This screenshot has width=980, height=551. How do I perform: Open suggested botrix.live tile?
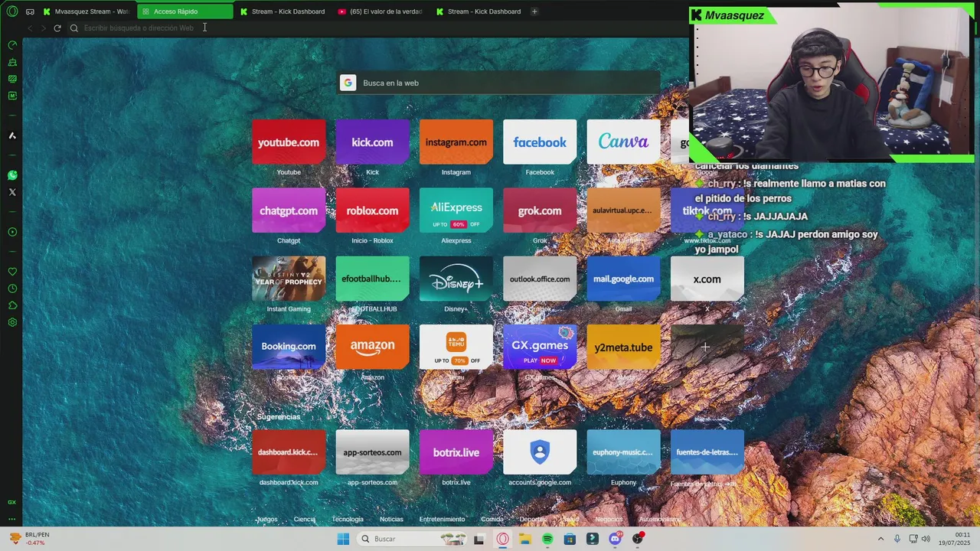coord(456,452)
